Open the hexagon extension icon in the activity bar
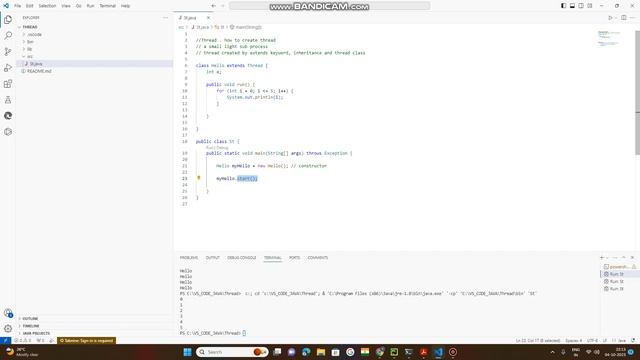 (8, 132)
